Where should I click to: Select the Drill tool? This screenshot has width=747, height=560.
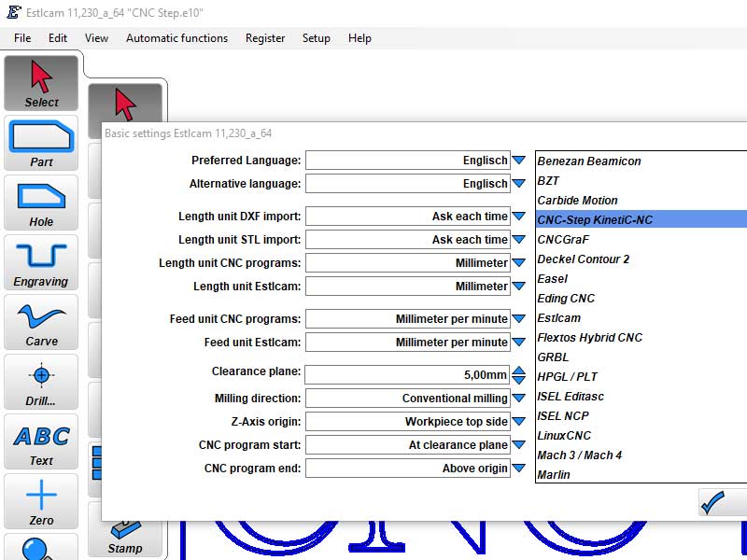tap(41, 383)
